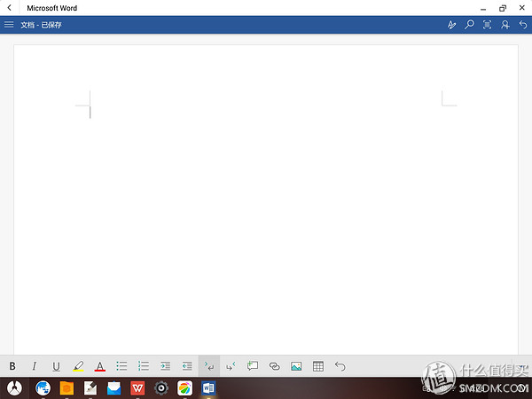Insert a hyperlink using the link icon
The image size is (532, 399).
(274, 366)
